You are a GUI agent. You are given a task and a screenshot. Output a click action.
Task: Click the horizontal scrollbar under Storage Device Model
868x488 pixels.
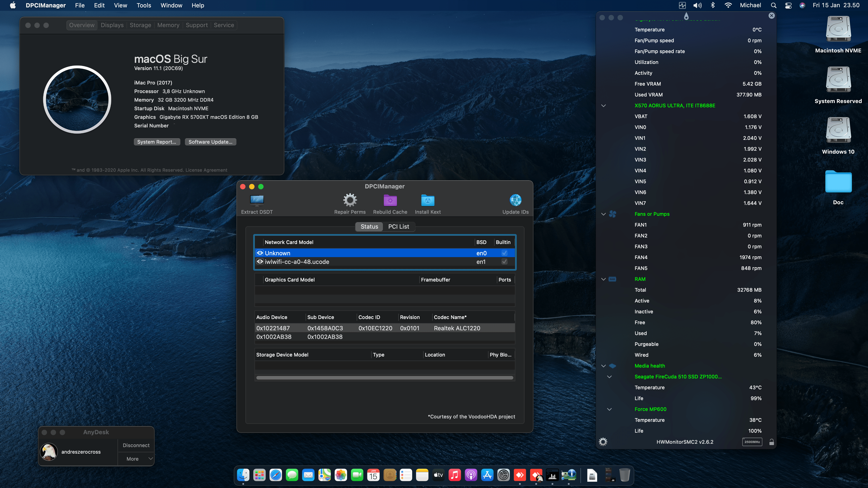point(384,378)
